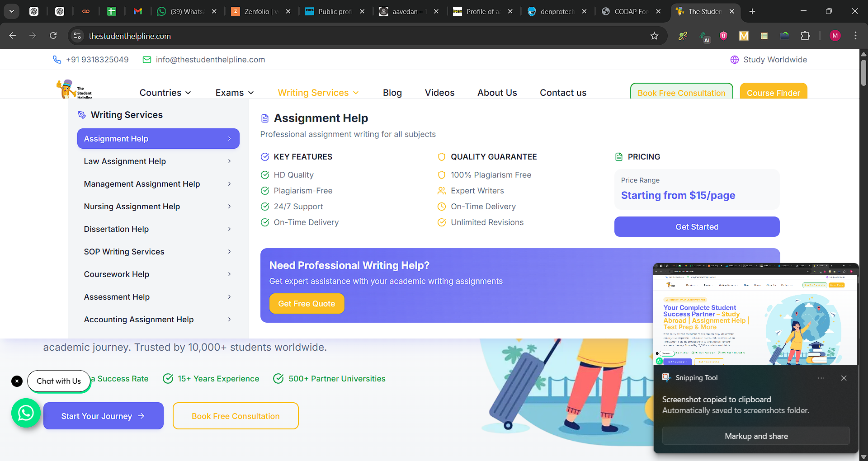Click the Course Finder button

773,93
